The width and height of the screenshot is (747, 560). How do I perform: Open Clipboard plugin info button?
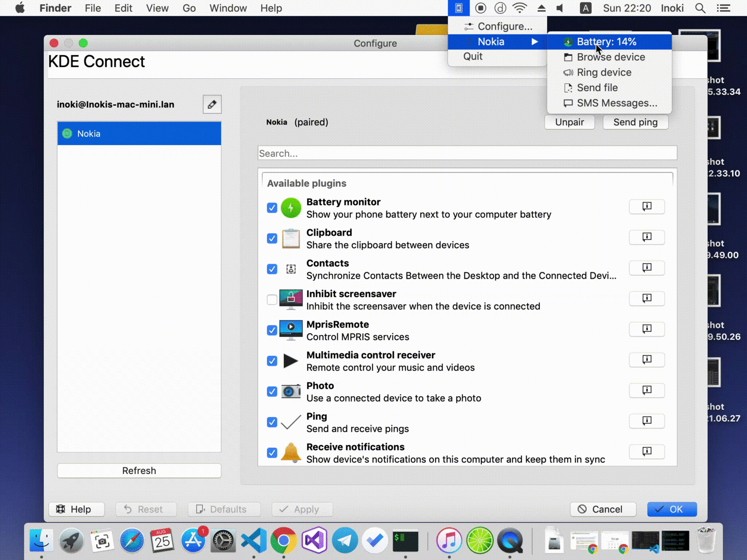[647, 237]
